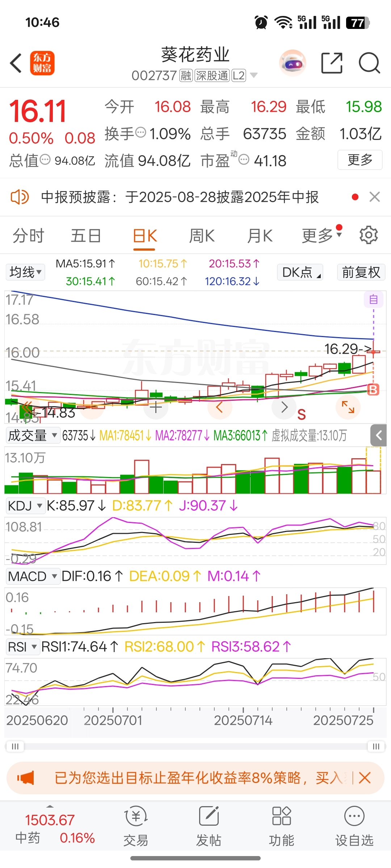Screen dimensions: 391x868
Task: Tap the 总值 info icon
Action: [45, 159]
